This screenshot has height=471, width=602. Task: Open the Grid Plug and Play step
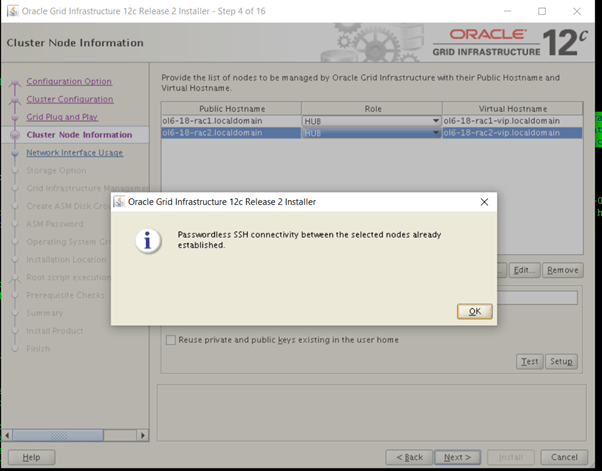(x=62, y=117)
